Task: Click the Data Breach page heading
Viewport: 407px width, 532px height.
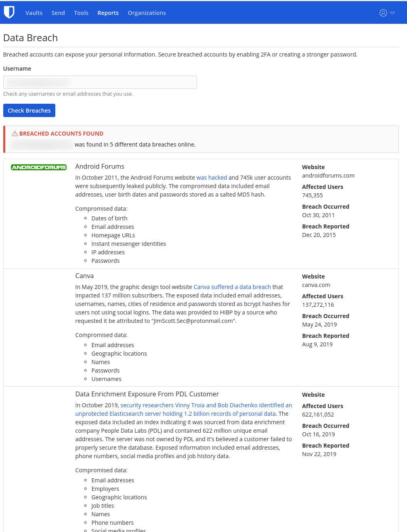Action: coord(30,38)
